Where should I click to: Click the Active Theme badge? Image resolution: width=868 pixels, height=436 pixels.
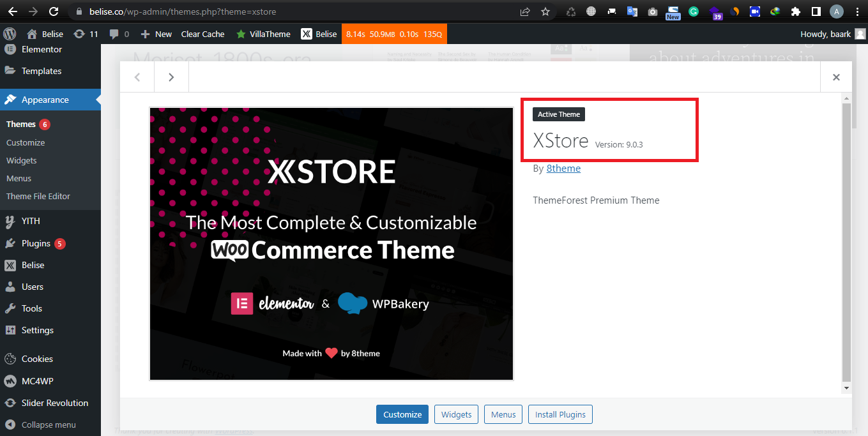(559, 114)
